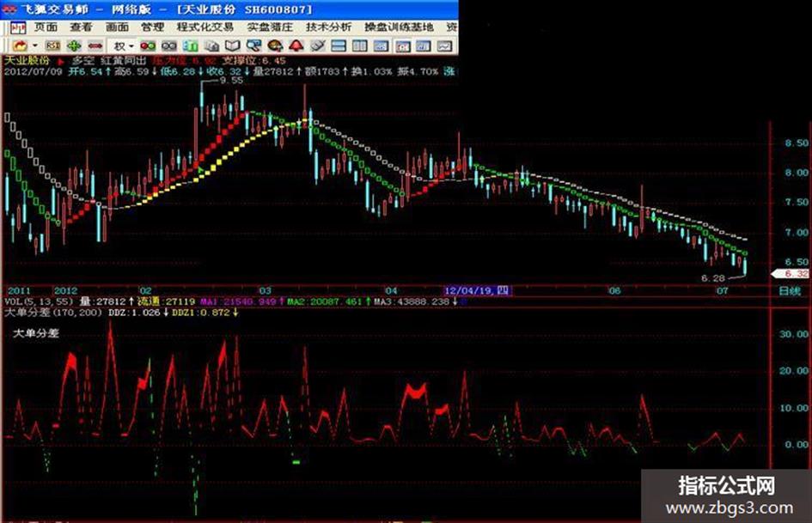Click the open book toolbar icon
The height and width of the screenshot is (523, 812).
pos(233,46)
